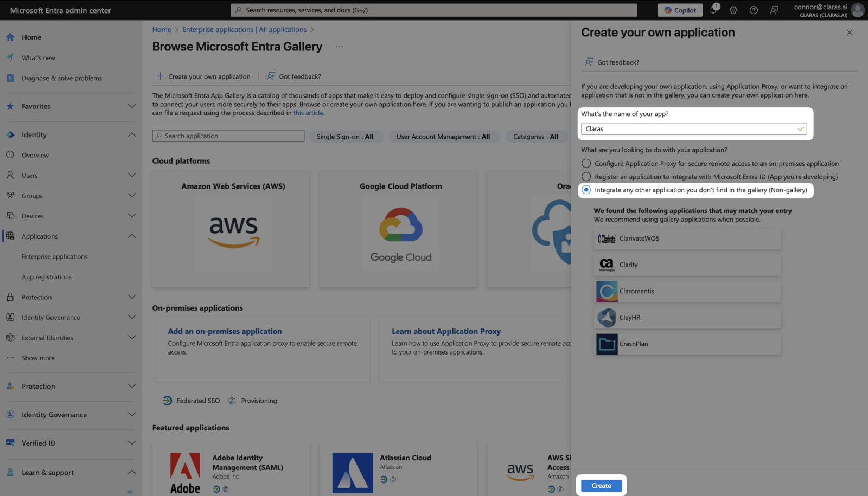Click the Learn & support icon
Viewport: 868px width, 496px height.
tap(10, 472)
